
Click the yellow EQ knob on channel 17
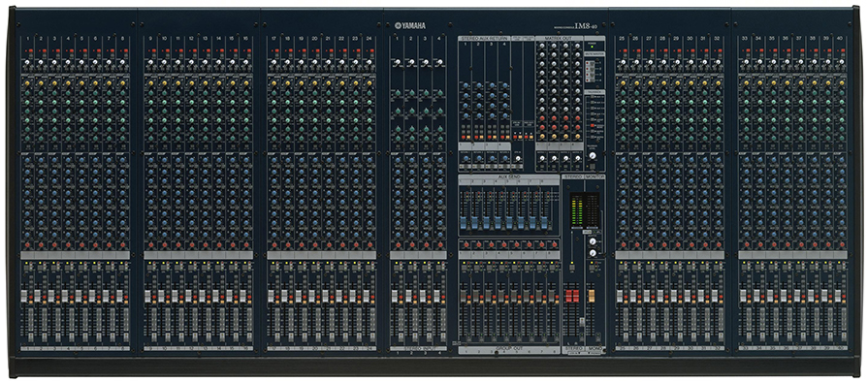(x=273, y=83)
